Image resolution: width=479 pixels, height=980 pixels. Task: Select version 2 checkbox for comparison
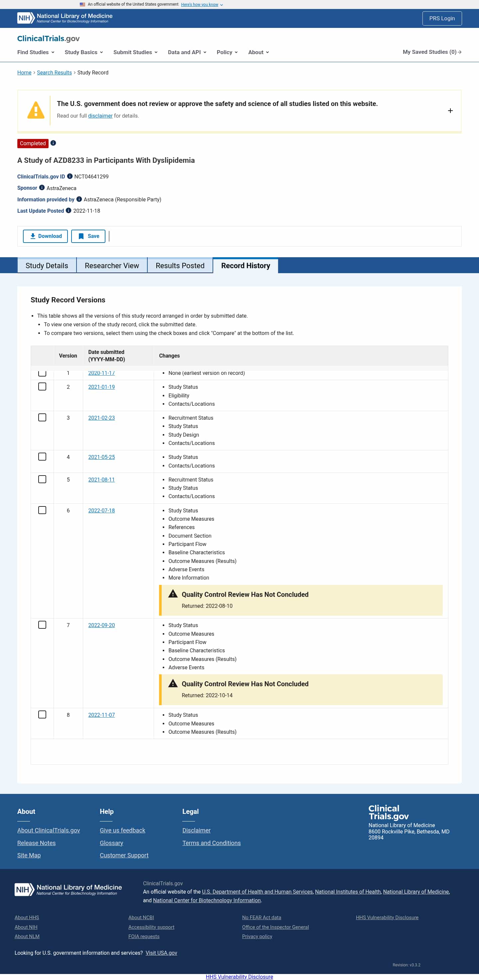[42, 386]
